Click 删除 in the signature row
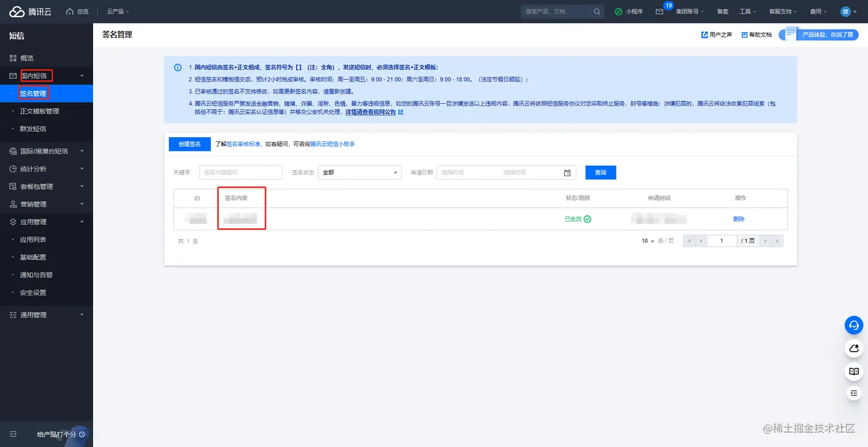 [739, 219]
